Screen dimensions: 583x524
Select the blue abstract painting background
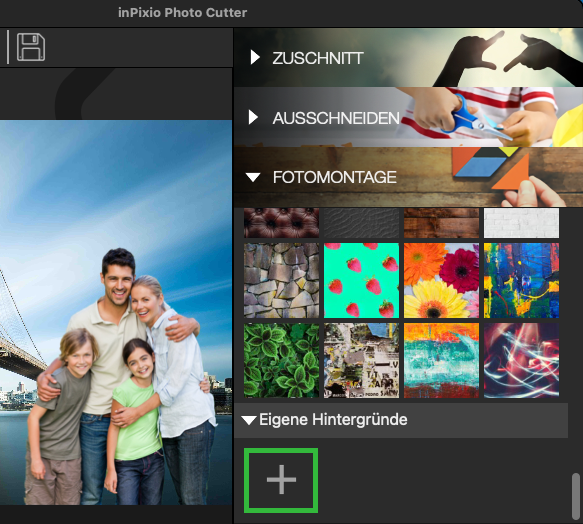point(521,281)
